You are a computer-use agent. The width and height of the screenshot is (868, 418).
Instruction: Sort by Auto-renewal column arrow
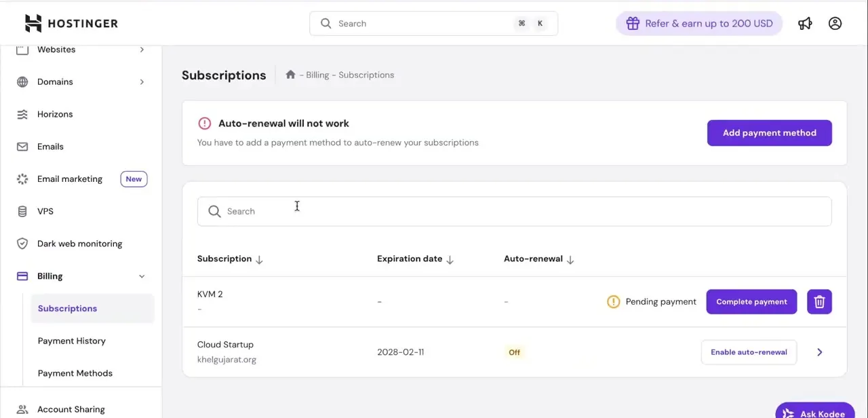[570, 259]
